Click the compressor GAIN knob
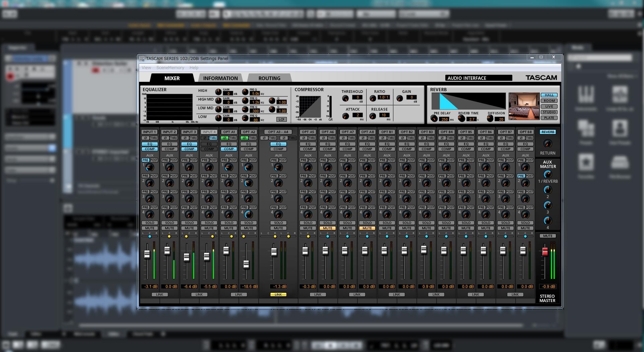Viewport: 644px width, 352px height. [399, 98]
